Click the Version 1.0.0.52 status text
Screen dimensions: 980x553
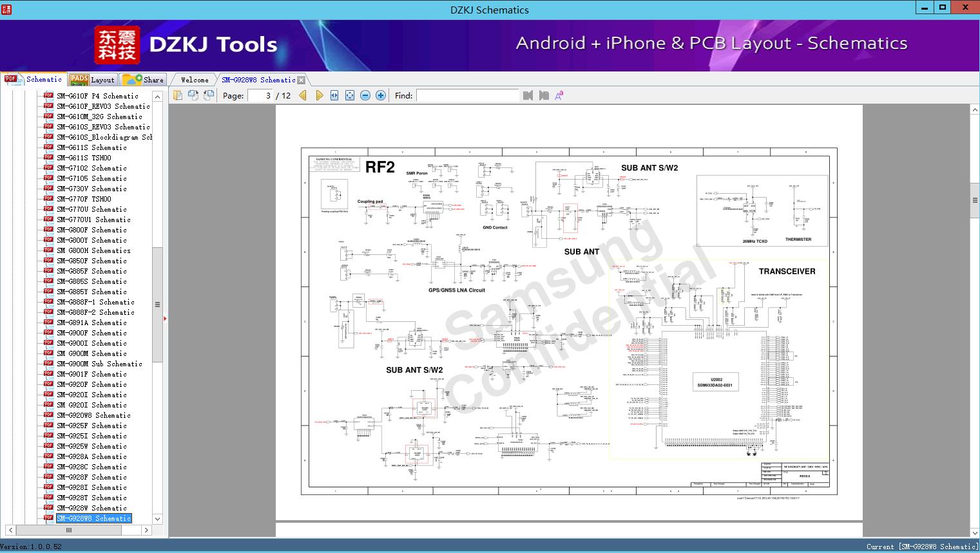tap(31, 547)
